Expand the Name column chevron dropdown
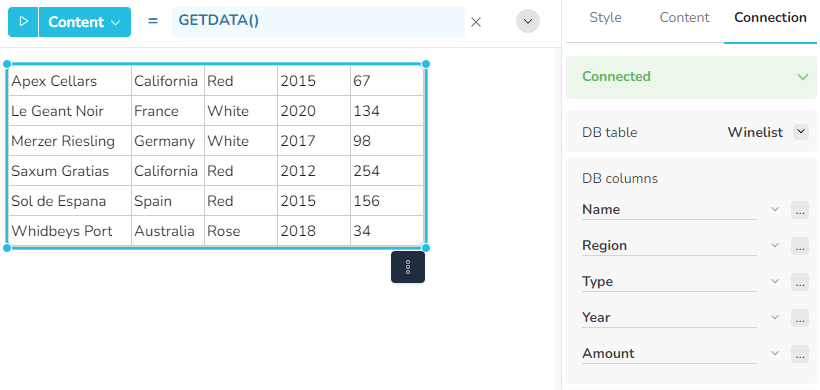Screen dimensions: 820x390 775,209
